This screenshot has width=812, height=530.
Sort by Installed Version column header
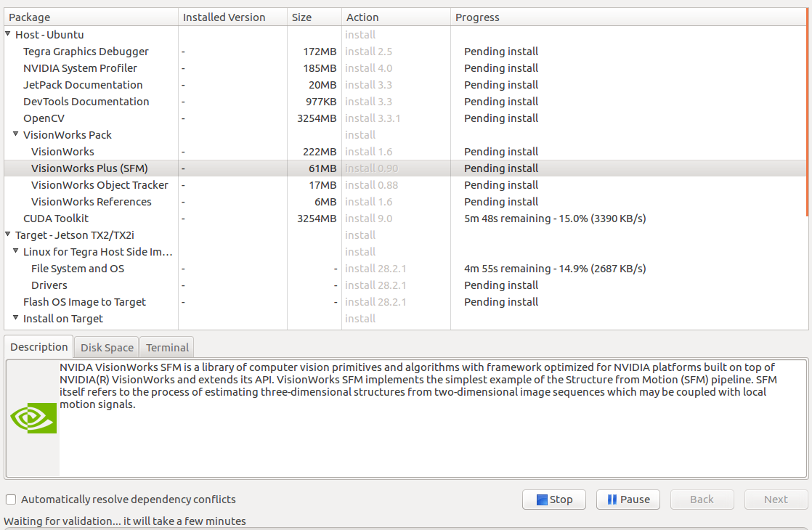click(232, 17)
